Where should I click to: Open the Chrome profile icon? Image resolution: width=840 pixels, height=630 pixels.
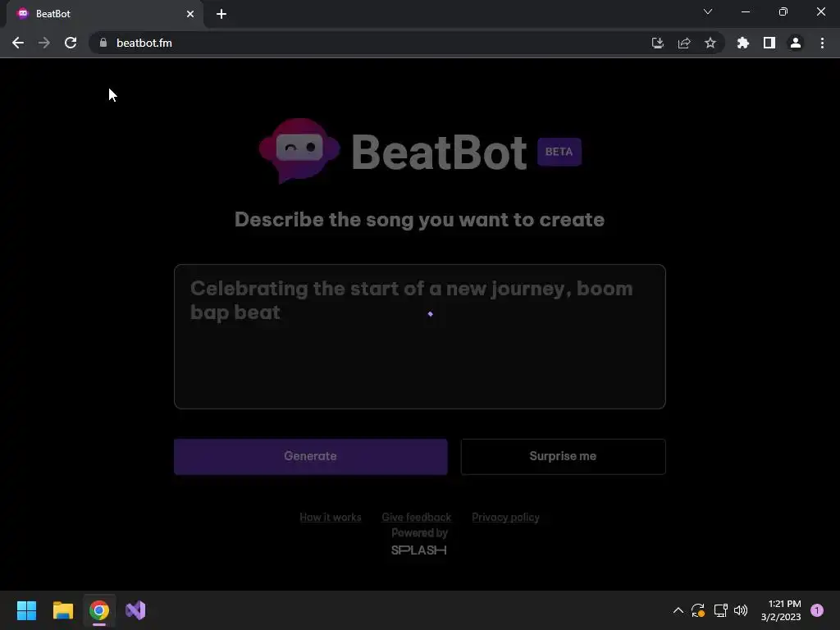[796, 43]
